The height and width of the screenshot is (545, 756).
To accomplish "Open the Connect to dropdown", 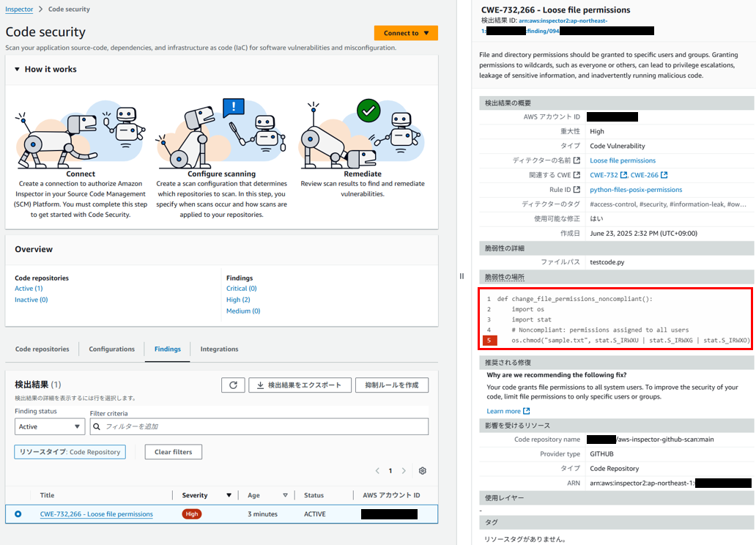I will 406,33.
